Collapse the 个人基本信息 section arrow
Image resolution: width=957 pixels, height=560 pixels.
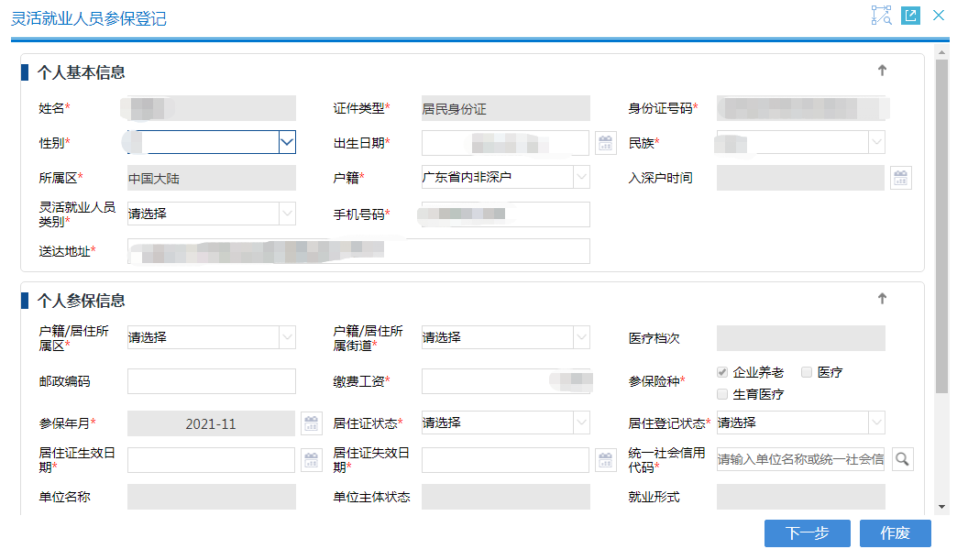point(882,70)
